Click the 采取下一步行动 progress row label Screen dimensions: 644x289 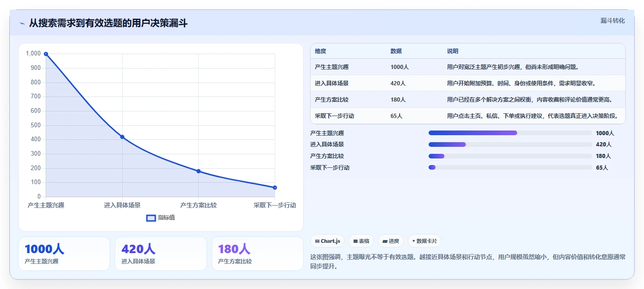[x=330, y=167]
